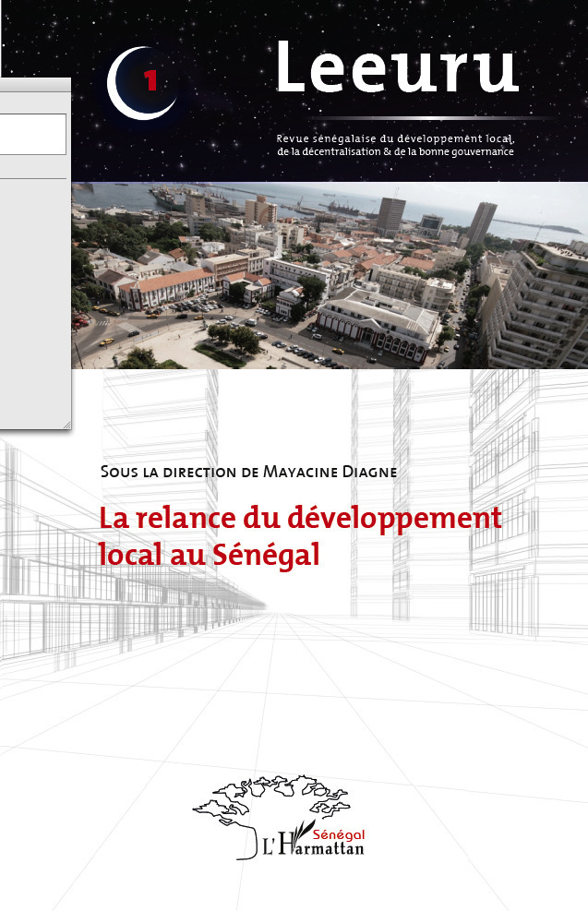Click the red issue number 1
The width and height of the screenshot is (588, 911).
(150, 82)
